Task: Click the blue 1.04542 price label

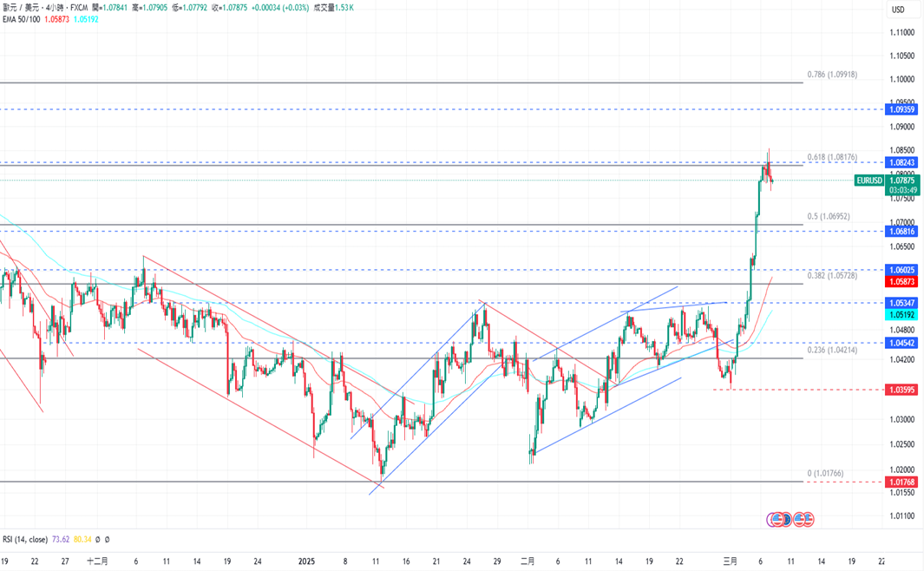Action: (901, 343)
